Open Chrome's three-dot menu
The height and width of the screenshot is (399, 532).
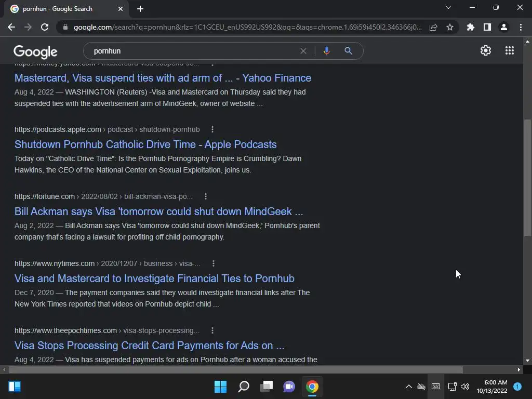coord(521,27)
